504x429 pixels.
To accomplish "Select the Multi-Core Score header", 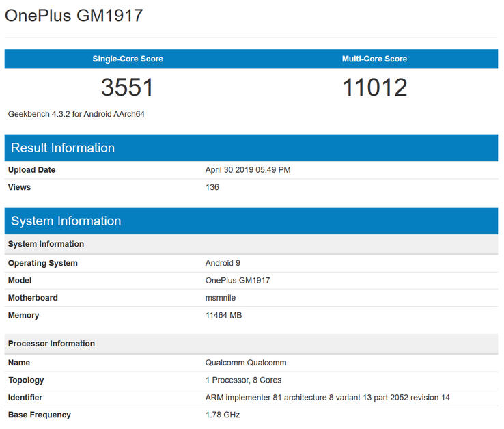I will 374,59.
